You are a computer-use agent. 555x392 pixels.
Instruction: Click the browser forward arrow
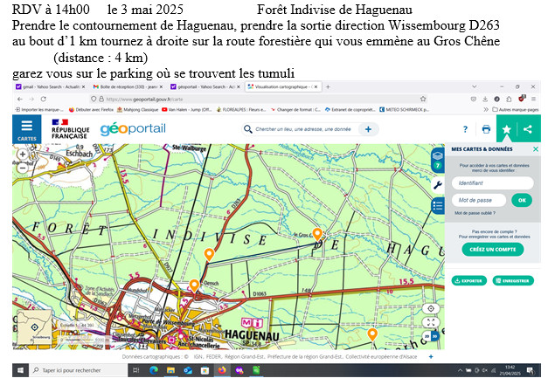point(31,100)
